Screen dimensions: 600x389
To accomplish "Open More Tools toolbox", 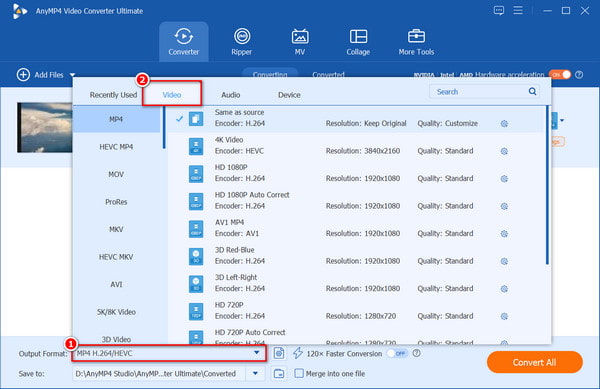I will point(416,42).
